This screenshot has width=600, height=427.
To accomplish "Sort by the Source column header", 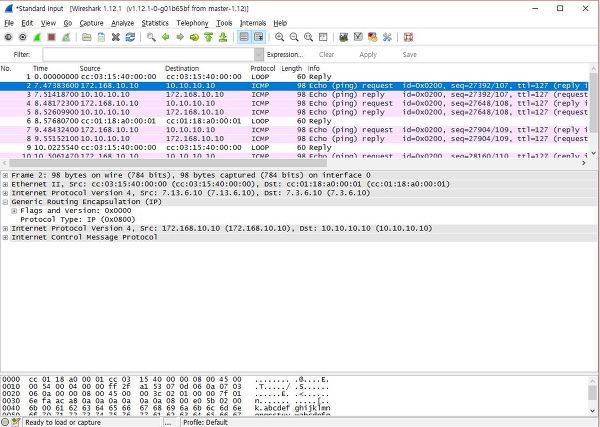I will (90, 68).
